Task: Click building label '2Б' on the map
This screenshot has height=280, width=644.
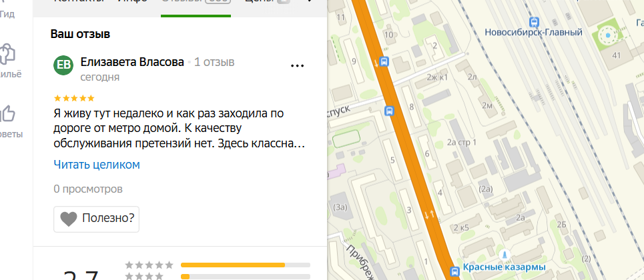Action: (x=561, y=224)
